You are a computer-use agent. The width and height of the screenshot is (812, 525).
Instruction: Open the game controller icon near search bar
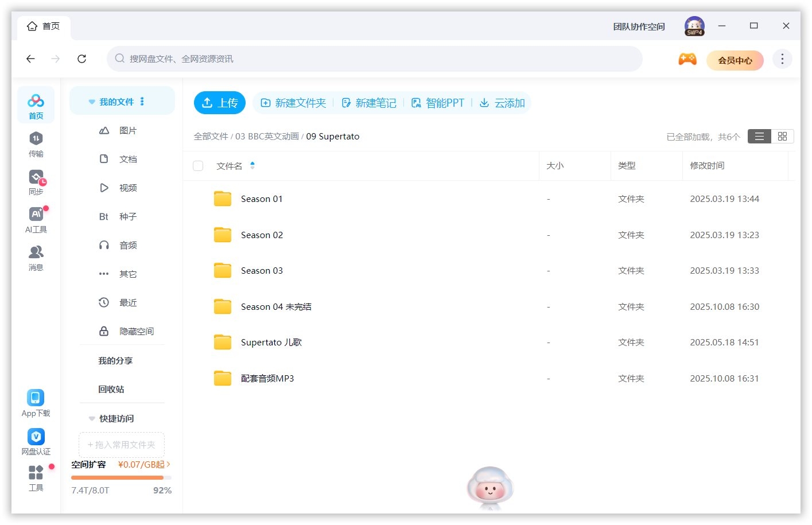click(687, 59)
